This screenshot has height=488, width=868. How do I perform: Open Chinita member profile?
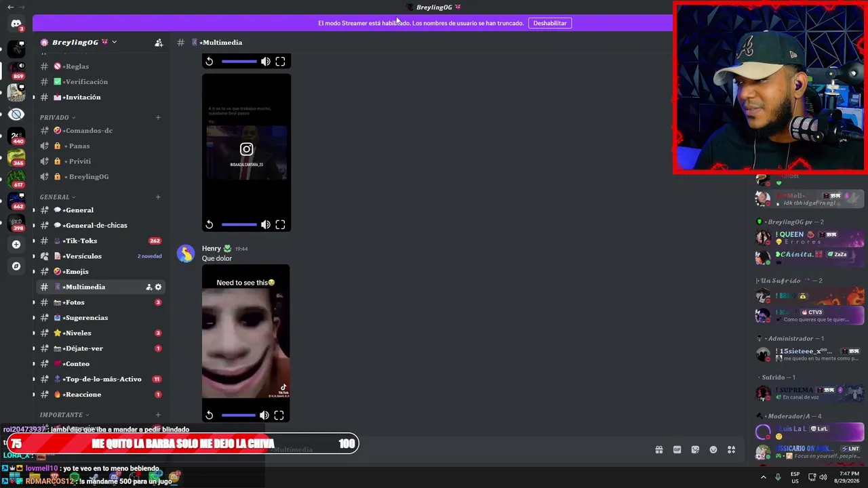pos(810,257)
